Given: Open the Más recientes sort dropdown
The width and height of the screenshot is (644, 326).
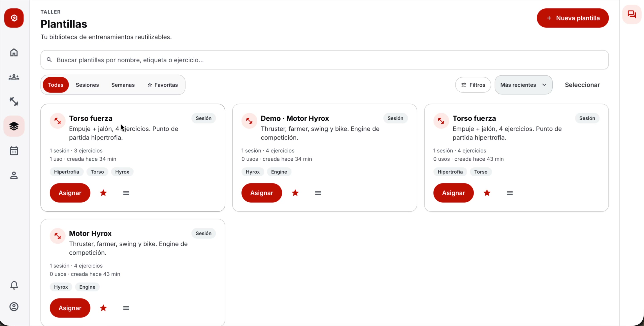Looking at the screenshot, I should coord(523,85).
